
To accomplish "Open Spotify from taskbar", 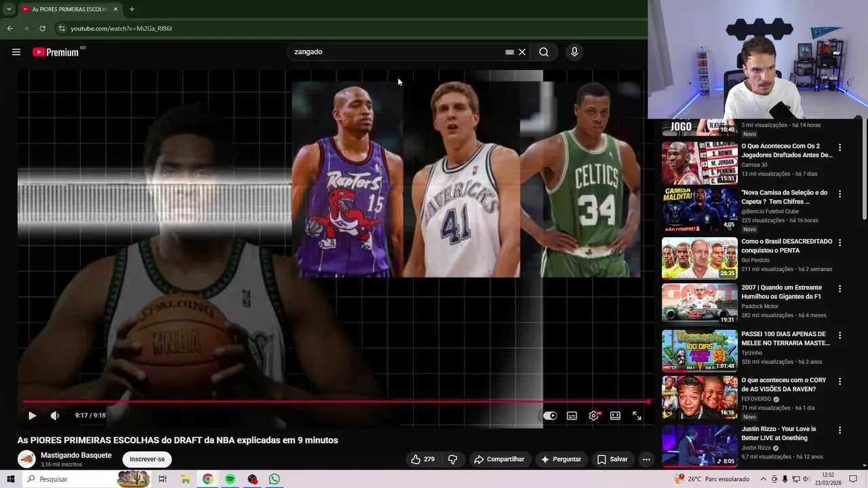I will click(x=230, y=479).
